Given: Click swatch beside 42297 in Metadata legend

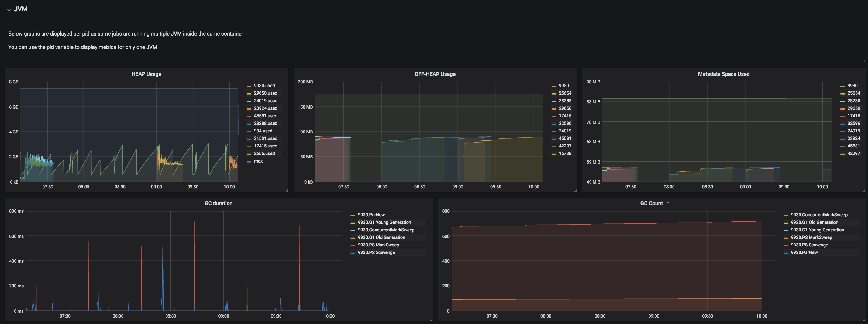Looking at the screenshot, I should click(842, 154).
